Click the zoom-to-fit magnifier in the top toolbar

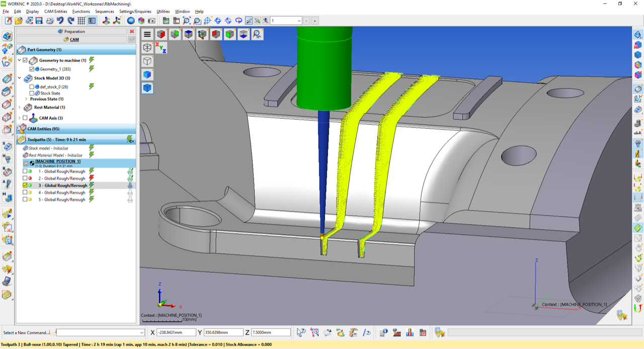187,21
